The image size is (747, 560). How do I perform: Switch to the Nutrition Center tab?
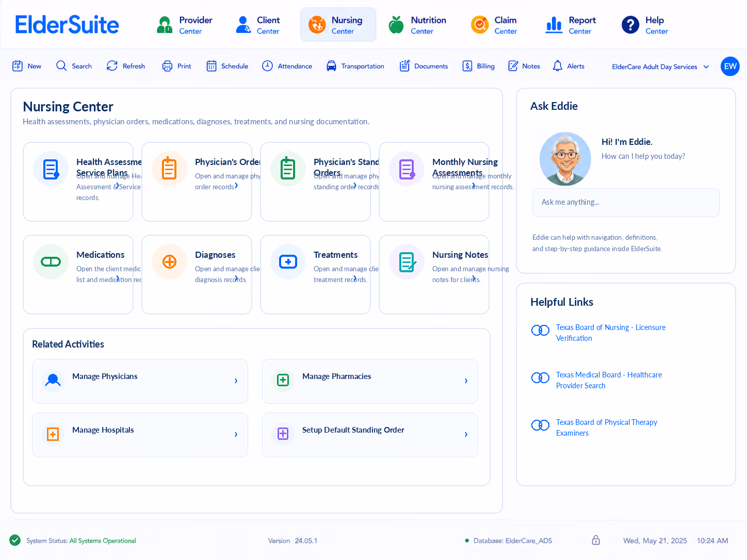(418, 25)
